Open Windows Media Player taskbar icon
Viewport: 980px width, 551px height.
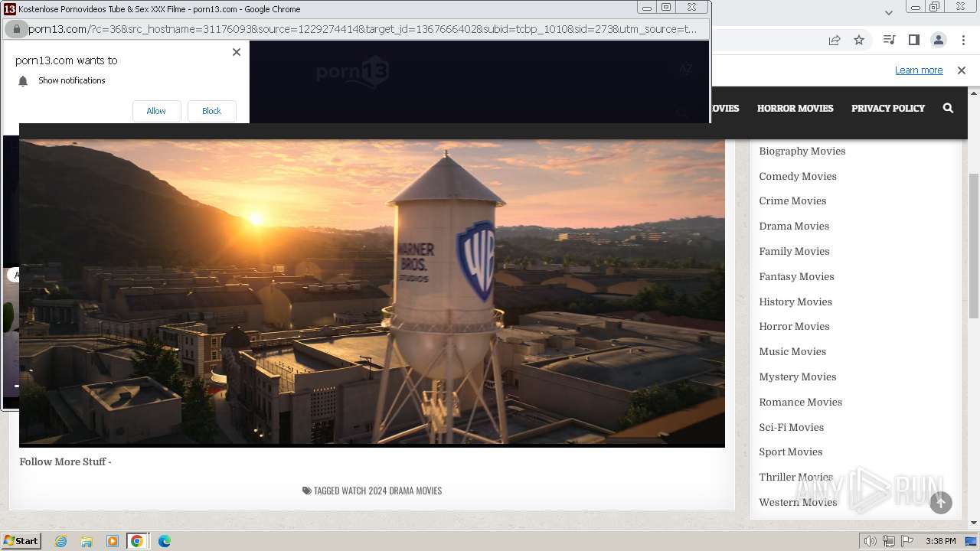(x=112, y=541)
